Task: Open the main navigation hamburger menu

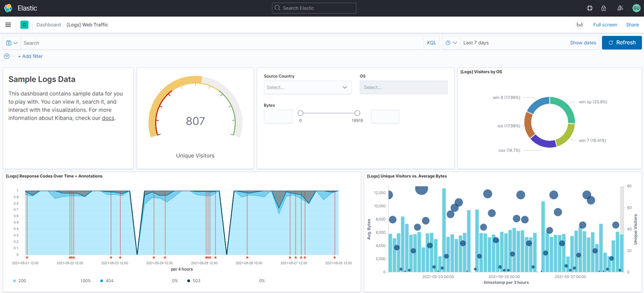Action: (8, 24)
